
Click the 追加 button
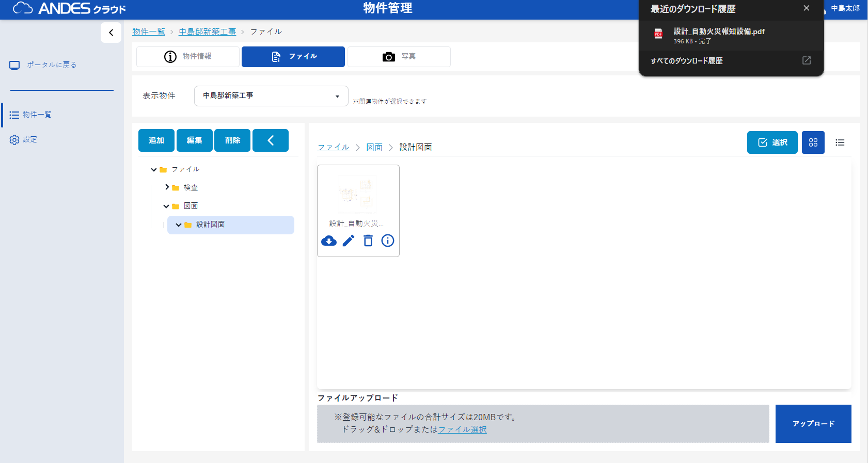156,140
